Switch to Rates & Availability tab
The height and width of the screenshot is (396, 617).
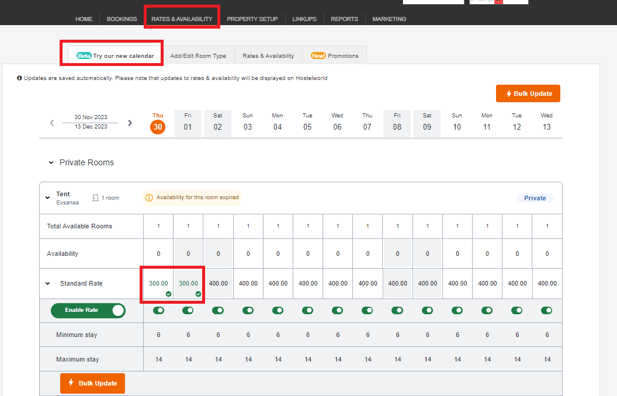coord(268,56)
